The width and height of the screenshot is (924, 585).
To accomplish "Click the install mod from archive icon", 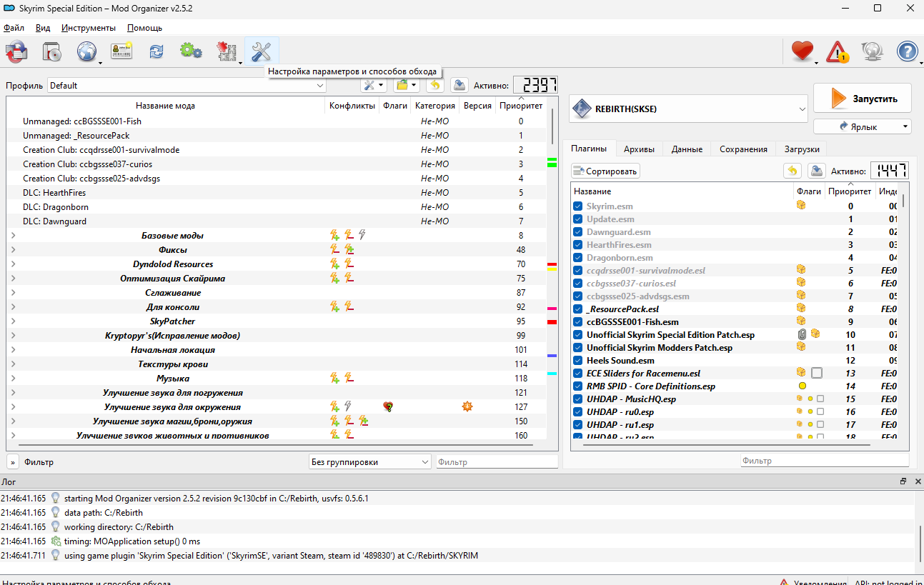I will point(51,51).
